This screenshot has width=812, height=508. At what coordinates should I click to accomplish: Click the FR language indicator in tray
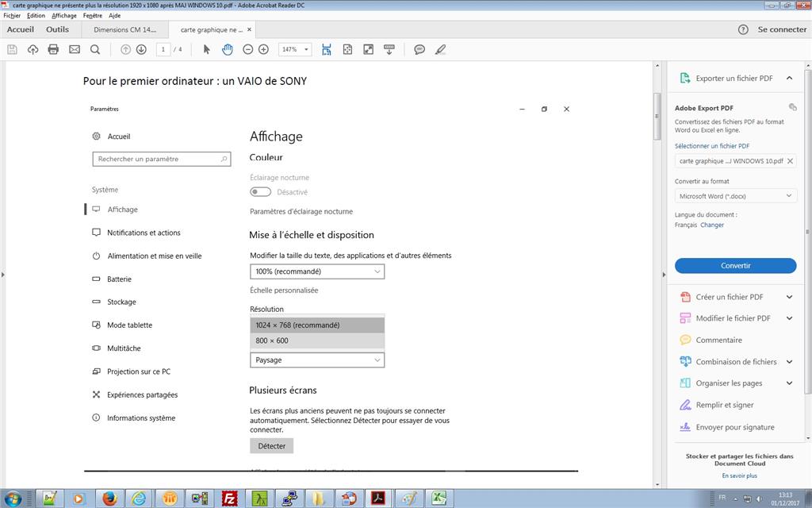coord(722,498)
